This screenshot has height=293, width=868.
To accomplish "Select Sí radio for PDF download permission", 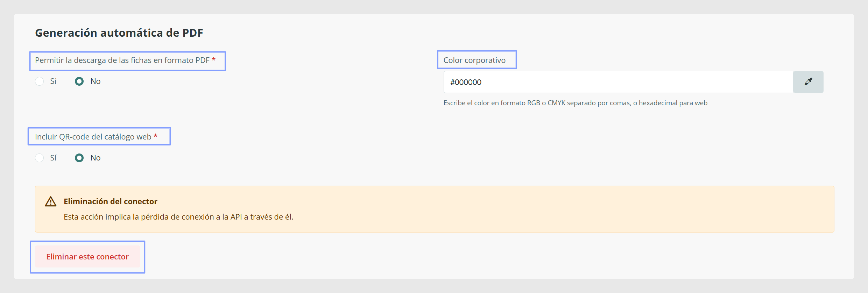I will (x=40, y=81).
